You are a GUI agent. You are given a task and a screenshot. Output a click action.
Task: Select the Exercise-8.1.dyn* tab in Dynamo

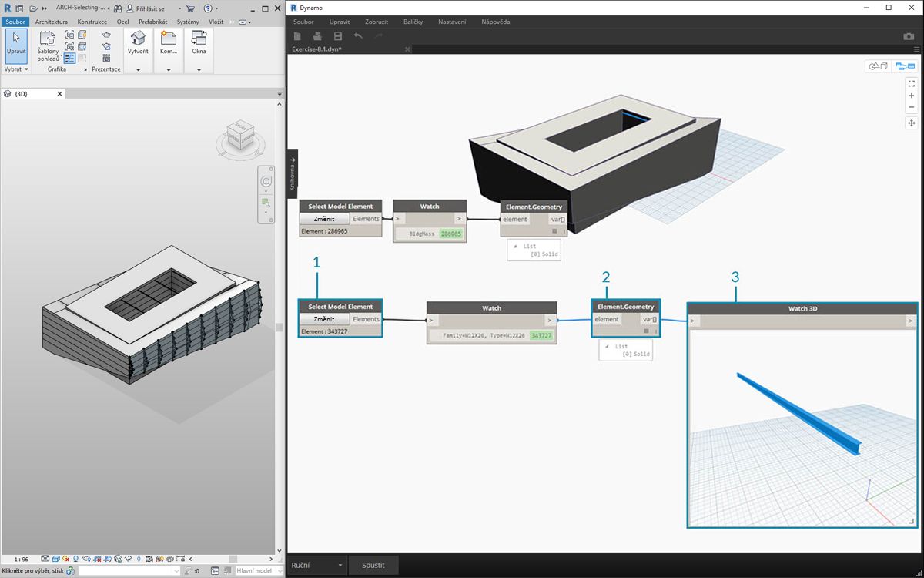[316, 49]
